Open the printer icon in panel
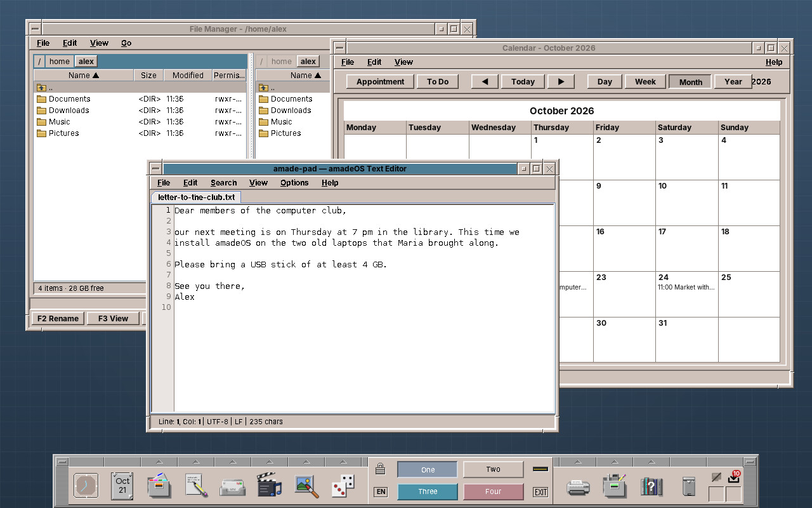Viewport: 812px width, 508px height. (x=578, y=487)
